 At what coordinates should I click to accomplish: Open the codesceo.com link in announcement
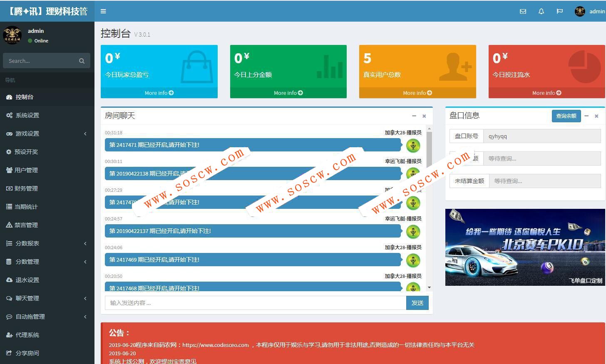(x=216, y=345)
